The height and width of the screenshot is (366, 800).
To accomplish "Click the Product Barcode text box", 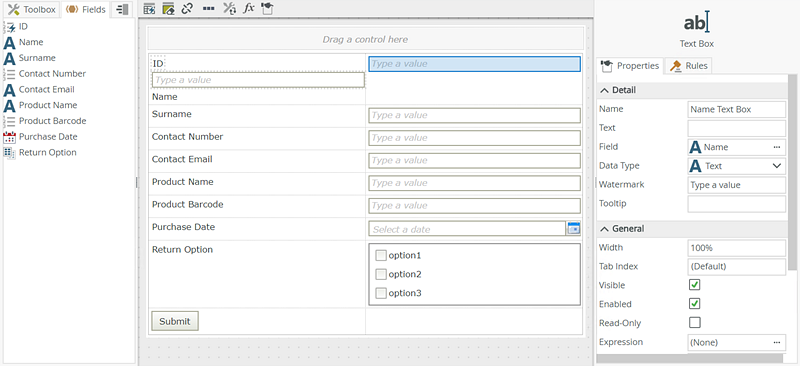I will (x=474, y=205).
